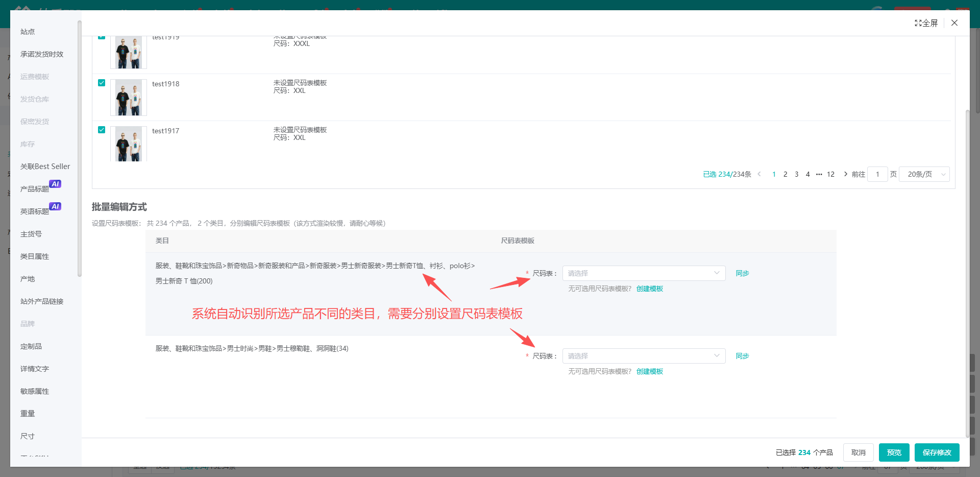Select 产地 in the sidebar
The width and height of the screenshot is (980, 477).
click(28, 279)
